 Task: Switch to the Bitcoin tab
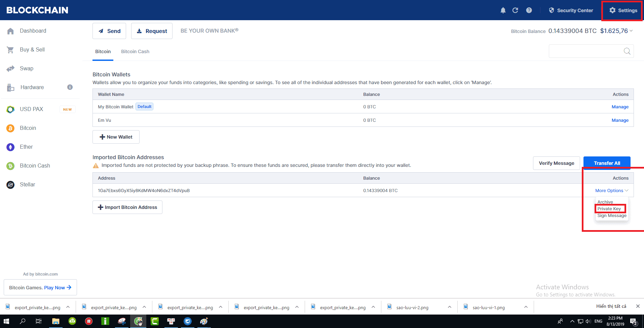tap(103, 51)
